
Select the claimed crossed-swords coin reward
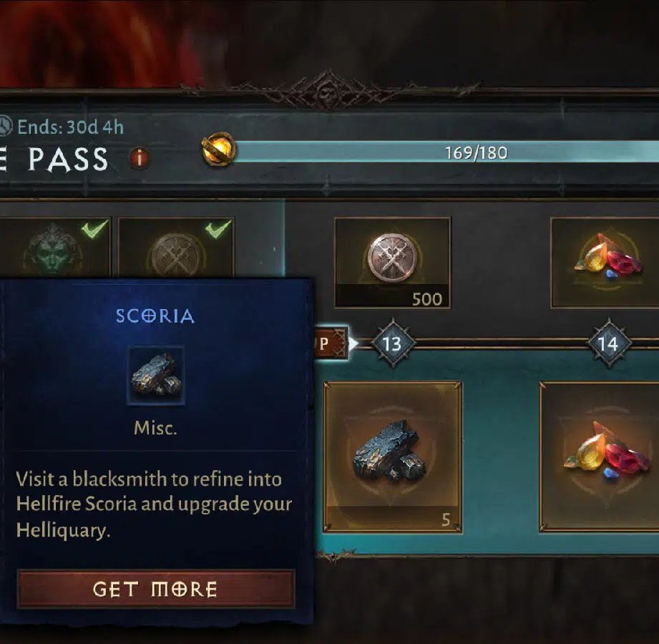[x=176, y=248]
